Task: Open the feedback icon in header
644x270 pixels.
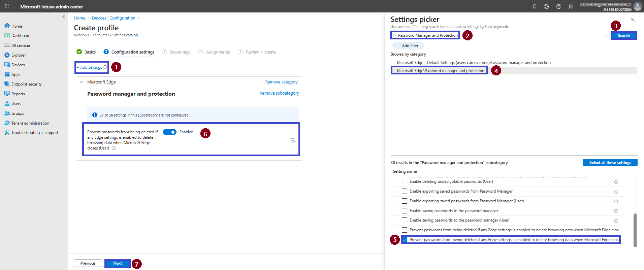Action: coord(571,6)
